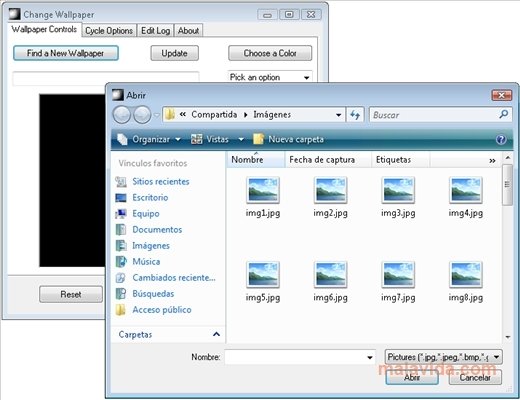Screen dimensions: 520x400
Task: Click the Imágenes path segment in address bar
Action: pyautogui.click(x=272, y=115)
